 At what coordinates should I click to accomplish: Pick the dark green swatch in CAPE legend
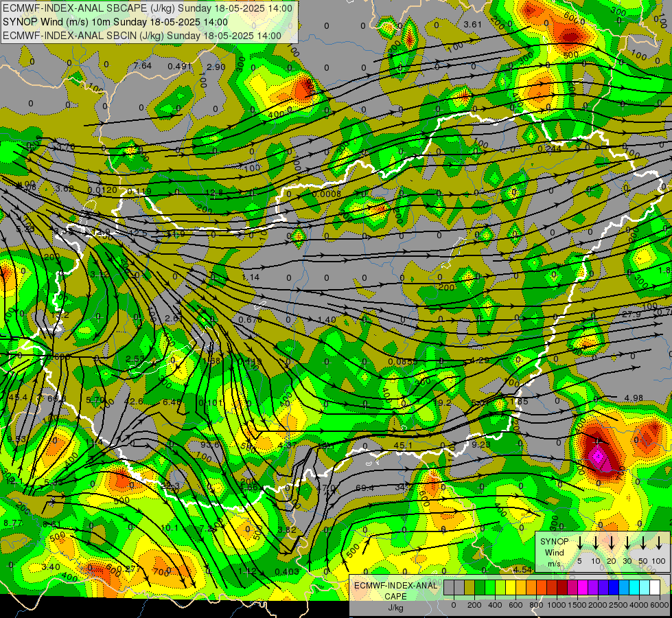(480, 588)
